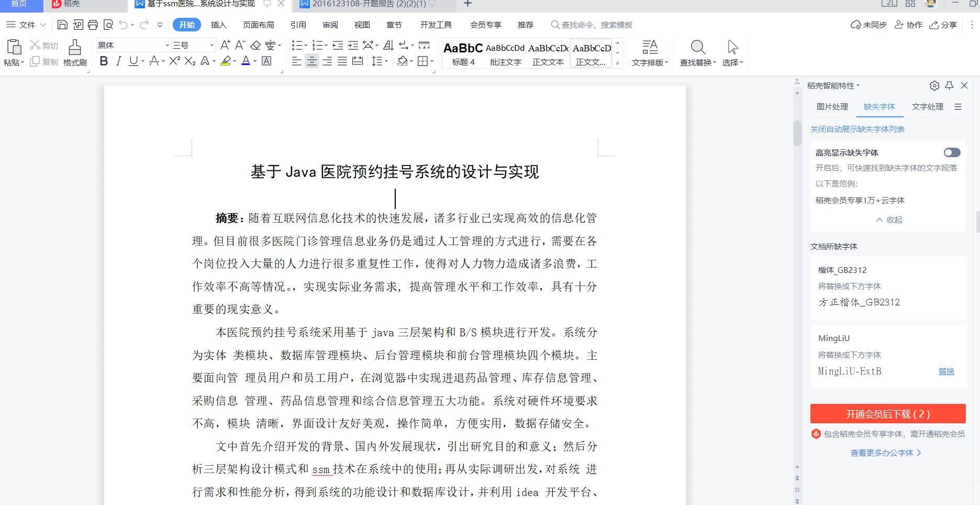Open the 文件 menu
The height and width of the screenshot is (505, 980).
[x=26, y=25]
